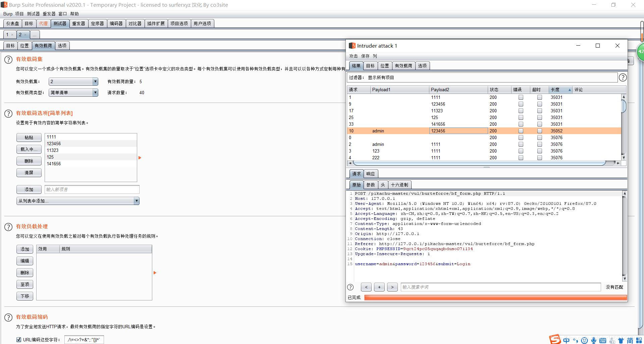Click the orange arrow beside processing rules

pyautogui.click(x=155, y=273)
